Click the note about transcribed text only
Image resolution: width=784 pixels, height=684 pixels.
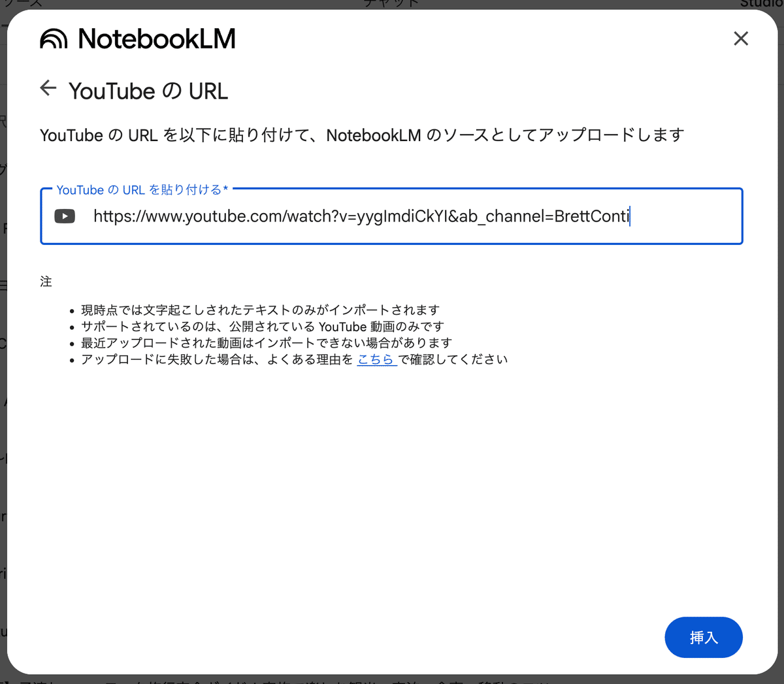[260, 310]
